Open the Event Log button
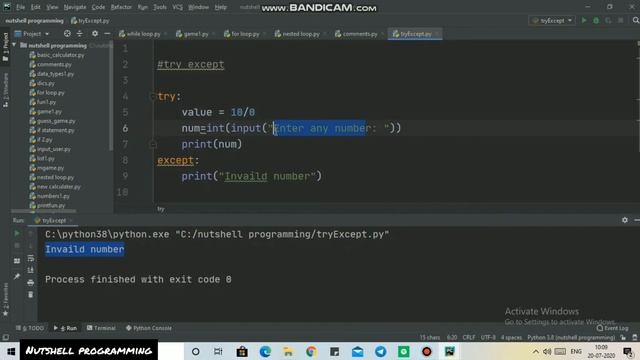 (612, 328)
